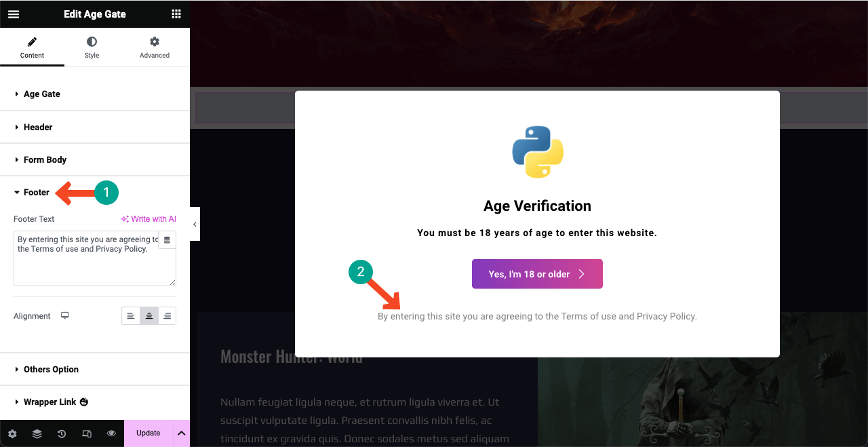This screenshot has width=868, height=447.
Task: Switch to the Style tab
Action: (x=92, y=46)
